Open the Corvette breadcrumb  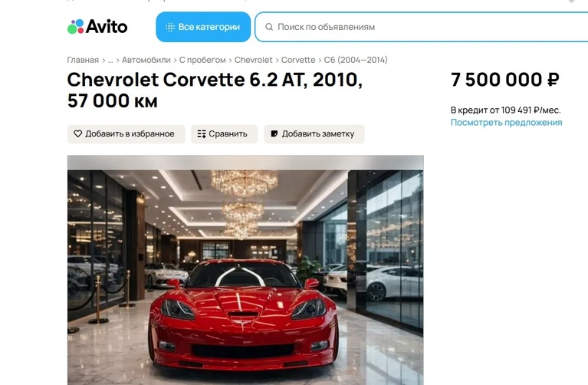click(x=298, y=60)
